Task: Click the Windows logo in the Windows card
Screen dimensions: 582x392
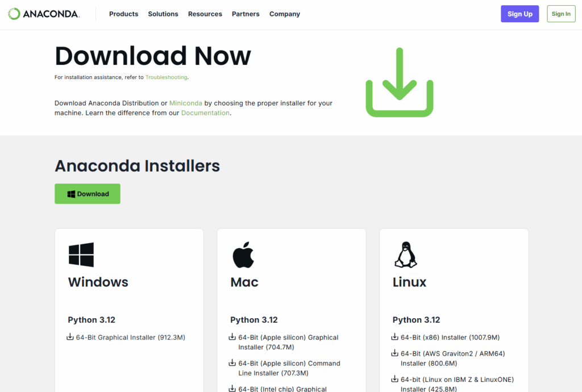Action: (x=81, y=255)
